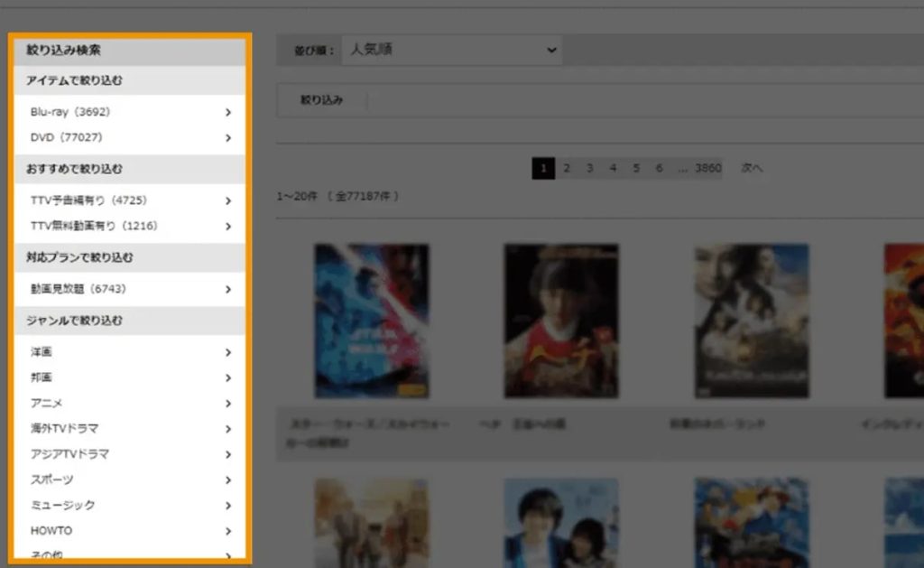The image size is (924, 568).
Task: Click the arrow beside アジアTVドラマ
Action: (x=228, y=455)
